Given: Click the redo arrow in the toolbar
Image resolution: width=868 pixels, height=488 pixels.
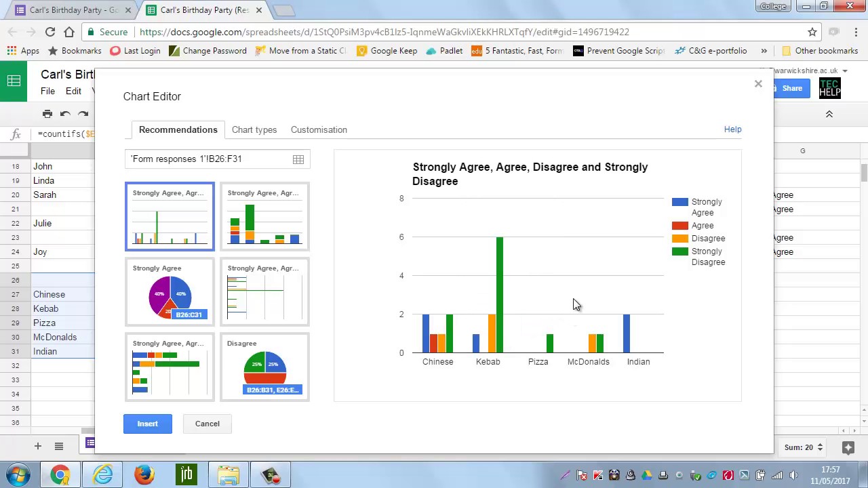Looking at the screenshot, I should tap(83, 114).
